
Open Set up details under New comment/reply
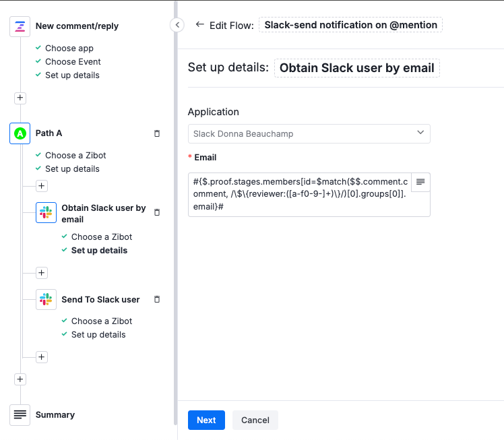pos(72,75)
